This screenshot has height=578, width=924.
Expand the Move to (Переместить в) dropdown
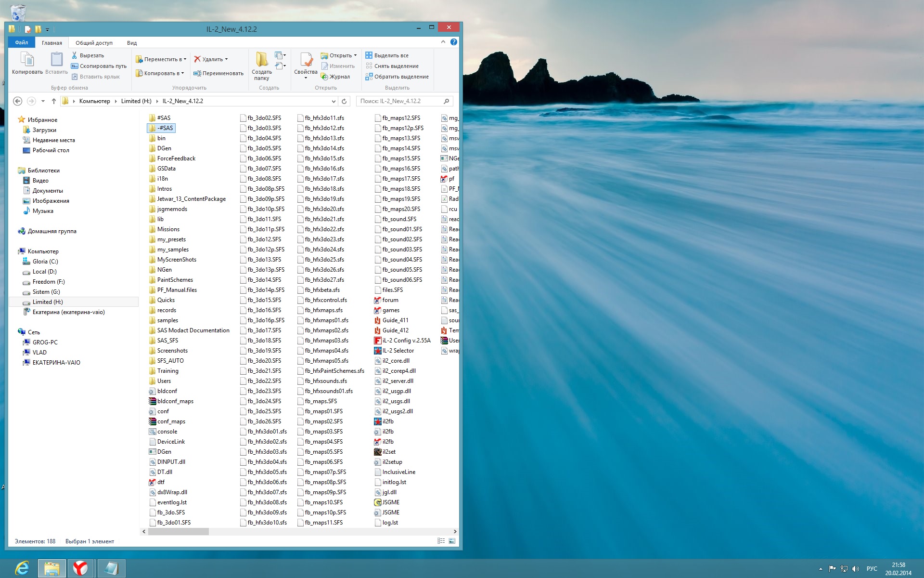[186, 59]
